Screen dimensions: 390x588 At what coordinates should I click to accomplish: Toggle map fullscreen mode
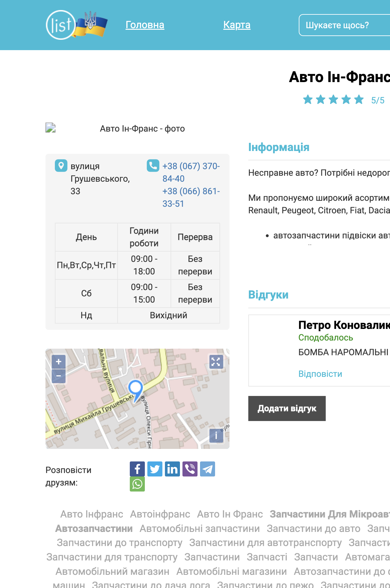point(216,362)
